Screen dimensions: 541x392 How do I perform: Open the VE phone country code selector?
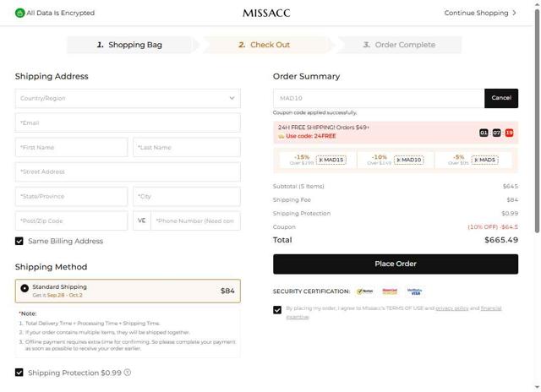(x=142, y=220)
